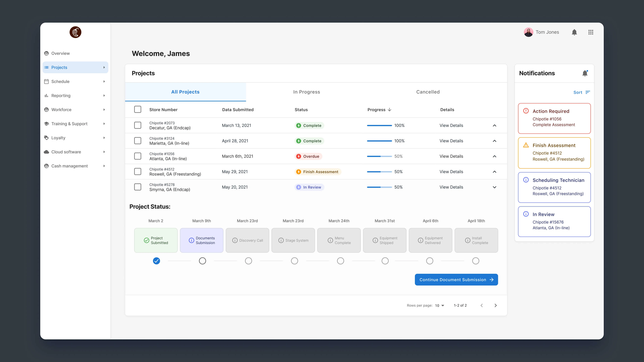Click the Equipment Shipped info icon
644x362 pixels.
click(375, 240)
